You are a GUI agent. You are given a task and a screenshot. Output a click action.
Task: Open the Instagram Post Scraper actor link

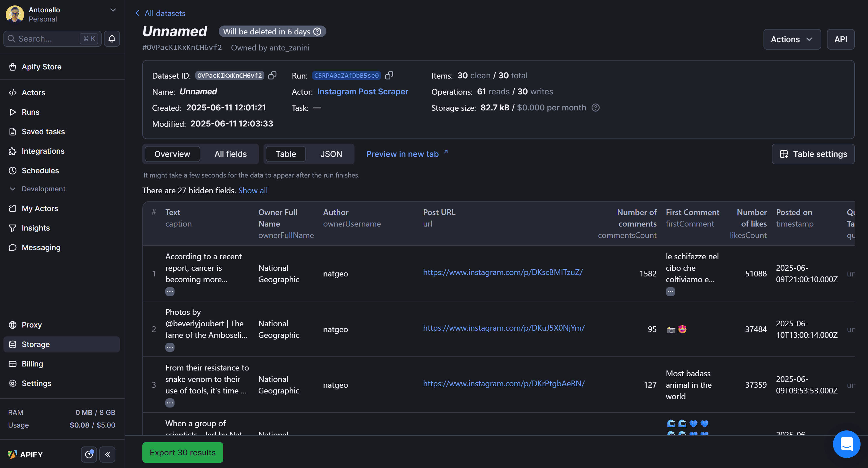362,91
